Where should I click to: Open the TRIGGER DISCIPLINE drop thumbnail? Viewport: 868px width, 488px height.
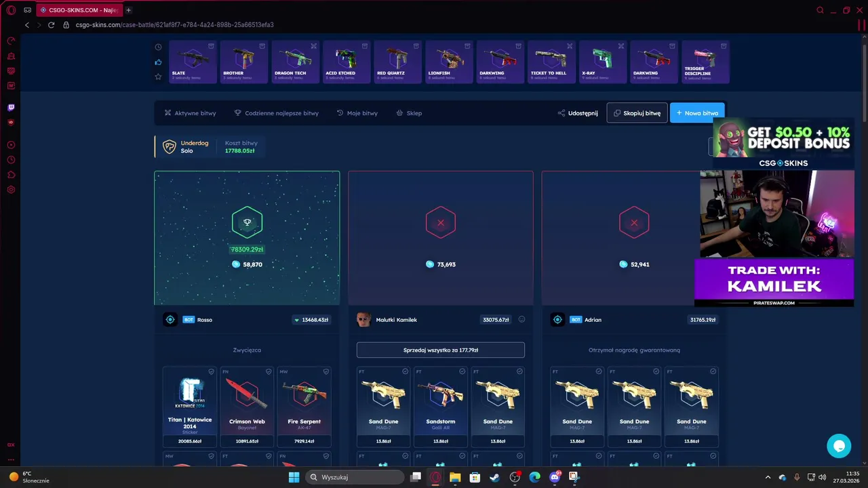(705, 62)
